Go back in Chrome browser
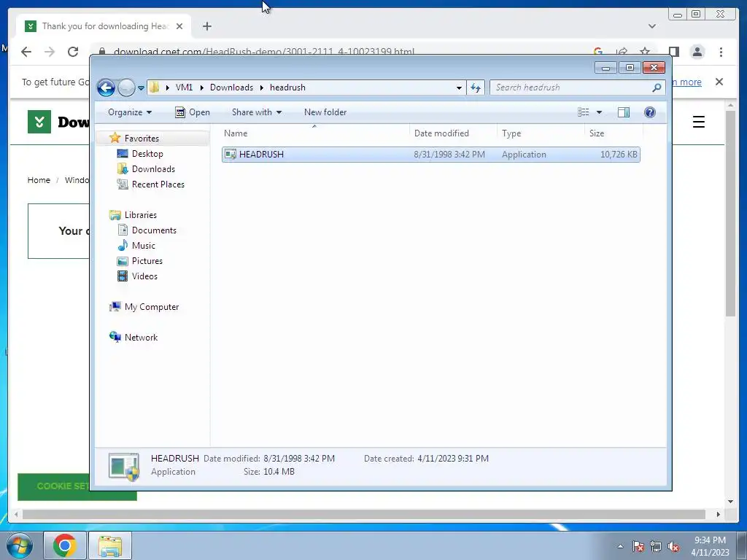The height and width of the screenshot is (560, 747). click(x=26, y=52)
